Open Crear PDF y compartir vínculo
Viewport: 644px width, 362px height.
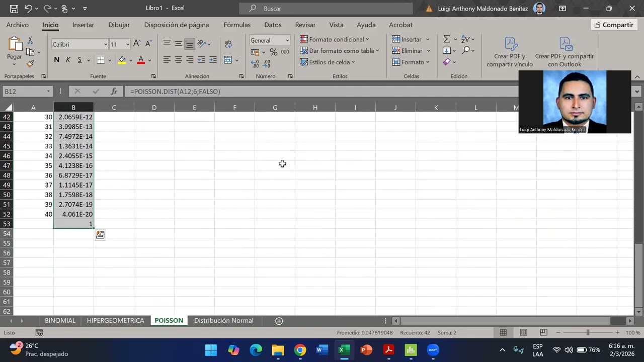(510, 52)
